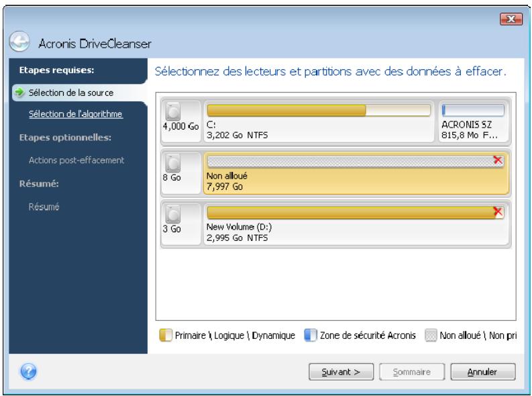Image resolution: width=532 pixels, height=396 pixels.
Task: Select the New Volume (D:) usage bar
Action: 356,213
